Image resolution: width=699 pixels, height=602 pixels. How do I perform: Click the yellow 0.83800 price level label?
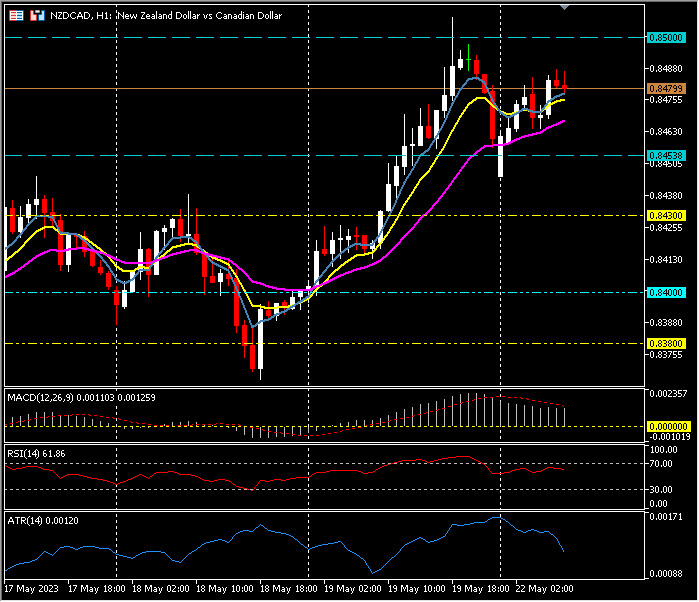pos(666,342)
